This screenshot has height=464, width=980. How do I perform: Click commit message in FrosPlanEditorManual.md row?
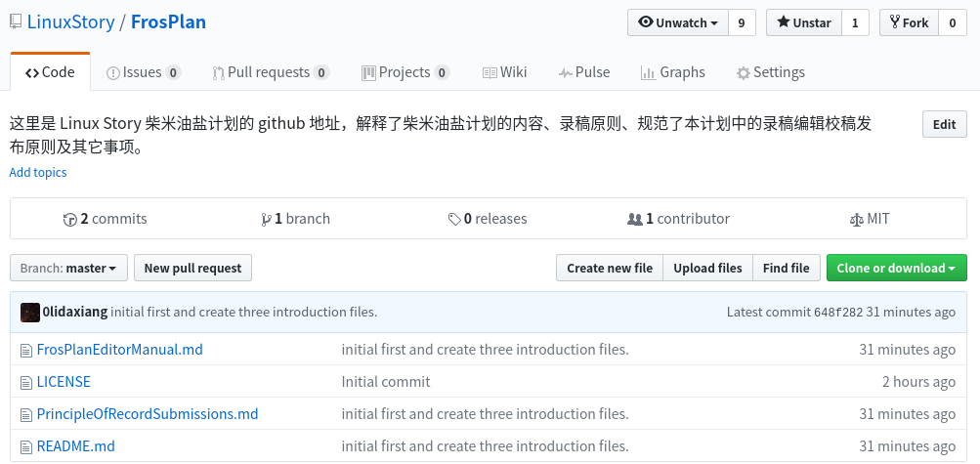coord(485,350)
